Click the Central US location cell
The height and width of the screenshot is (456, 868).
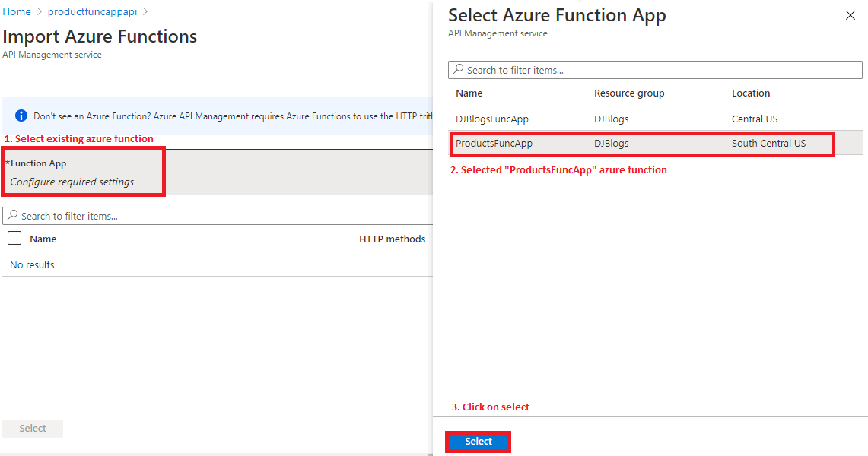[755, 119]
